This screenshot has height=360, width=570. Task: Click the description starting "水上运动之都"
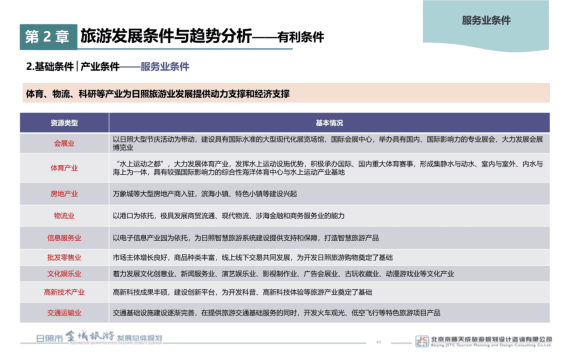pos(328,168)
